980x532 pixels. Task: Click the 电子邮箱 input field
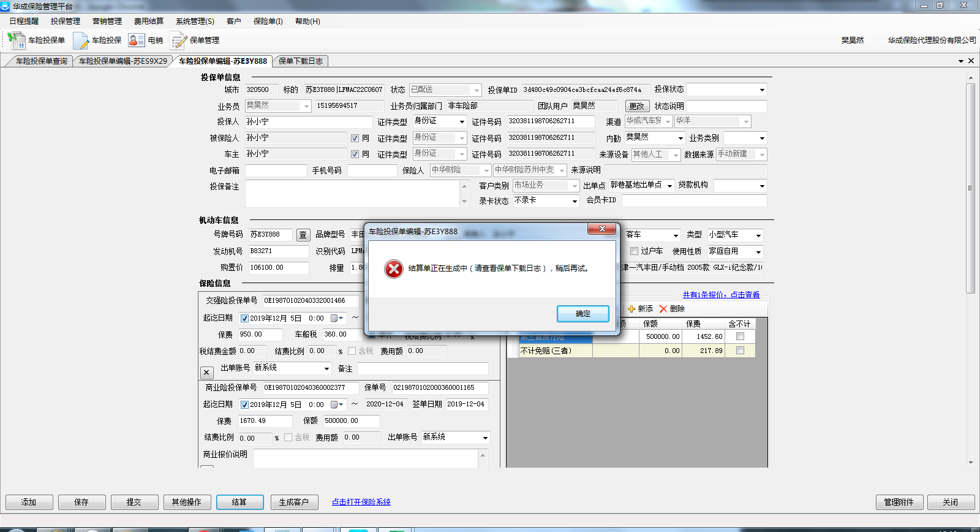tap(276, 170)
